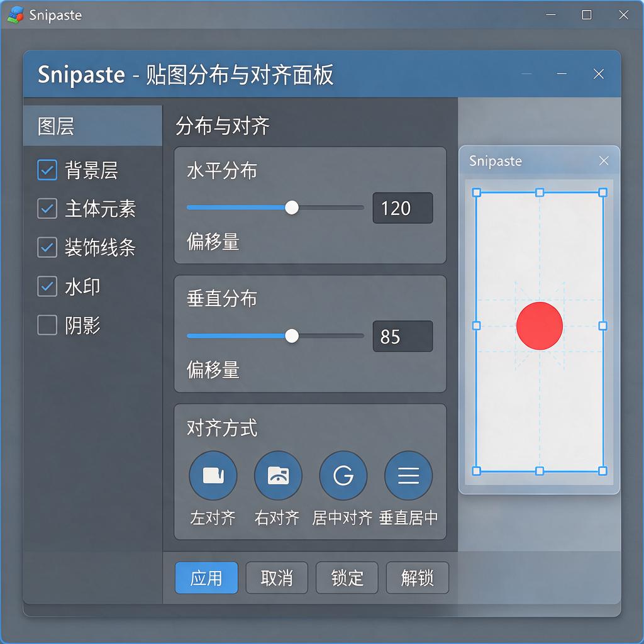Disable the 水印 layer checkbox
644x644 pixels.
coord(47,286)
